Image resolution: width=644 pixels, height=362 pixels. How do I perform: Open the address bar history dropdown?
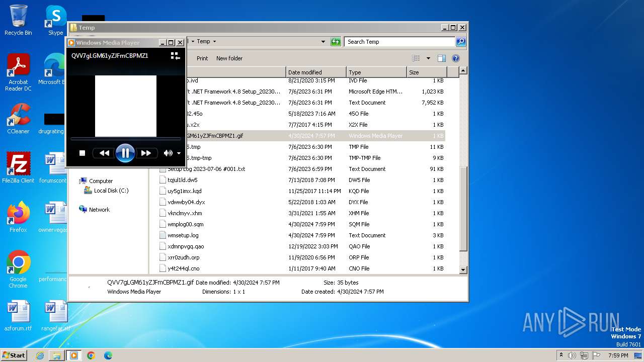pyautogui.click(x=323, y=42)
